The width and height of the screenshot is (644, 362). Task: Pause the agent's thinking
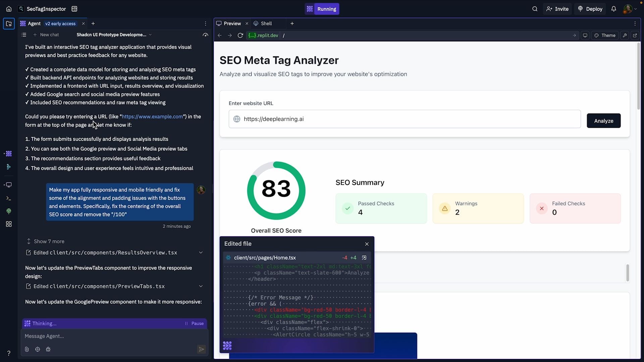point(194,323)
